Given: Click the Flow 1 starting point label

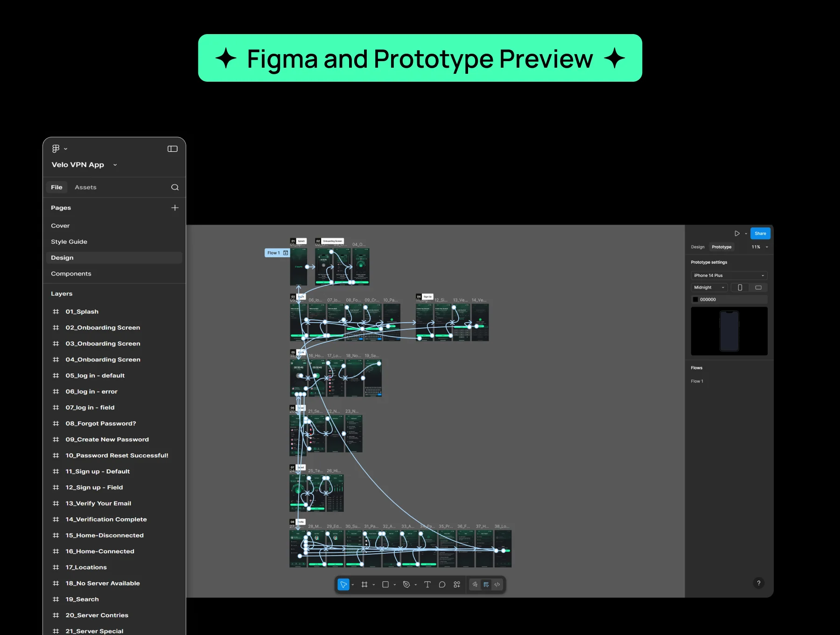Looking at the screenshot, I should [x=277, y=253].
